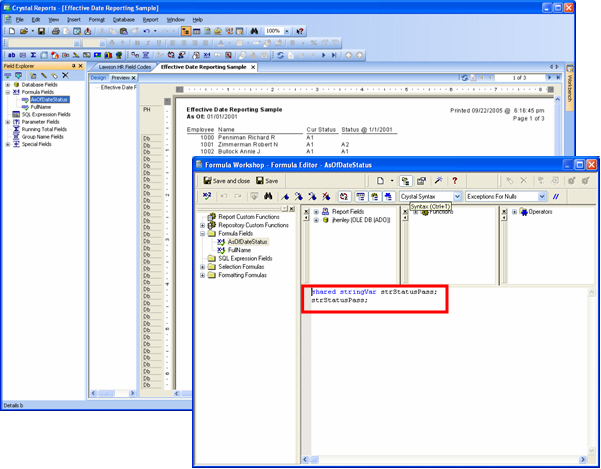Click Use Expert wand icon in Formula Workshop

(438, 181)
